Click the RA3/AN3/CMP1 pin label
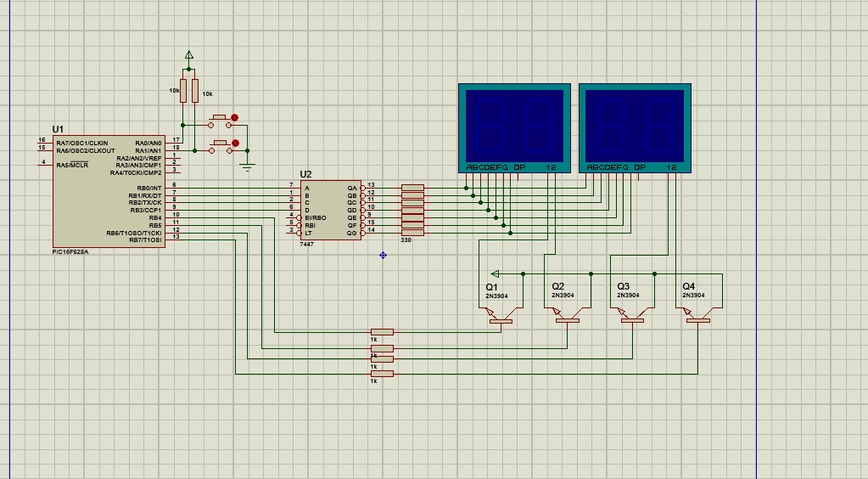The image size is (868, 479). [138, 166]
